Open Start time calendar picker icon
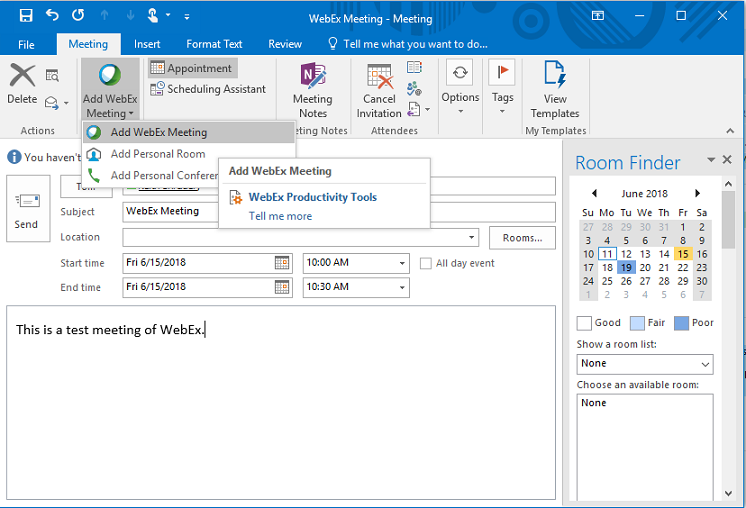The height and width of the screenshot is (508, 746). coord(282,263)
